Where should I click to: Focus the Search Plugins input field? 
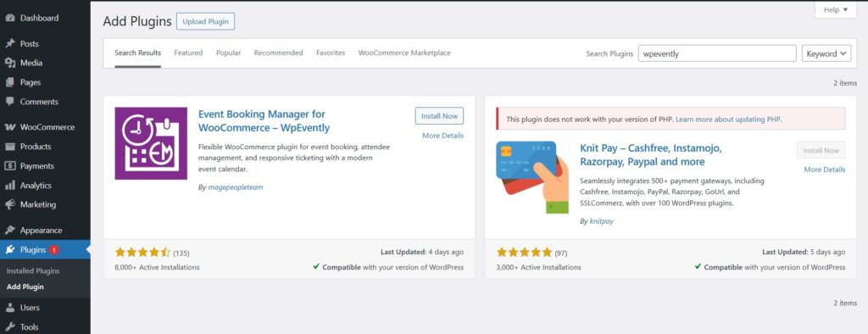pyautogui.click(x=717, y=53)
